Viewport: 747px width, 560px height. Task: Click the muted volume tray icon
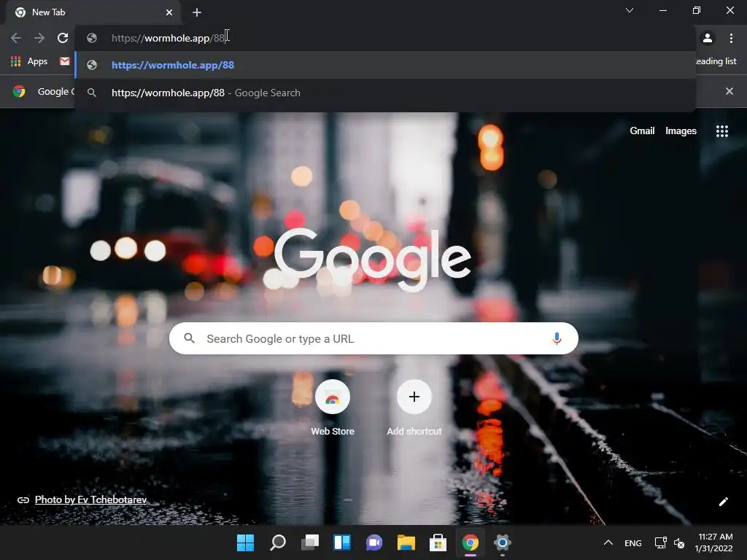click(679, 542)
